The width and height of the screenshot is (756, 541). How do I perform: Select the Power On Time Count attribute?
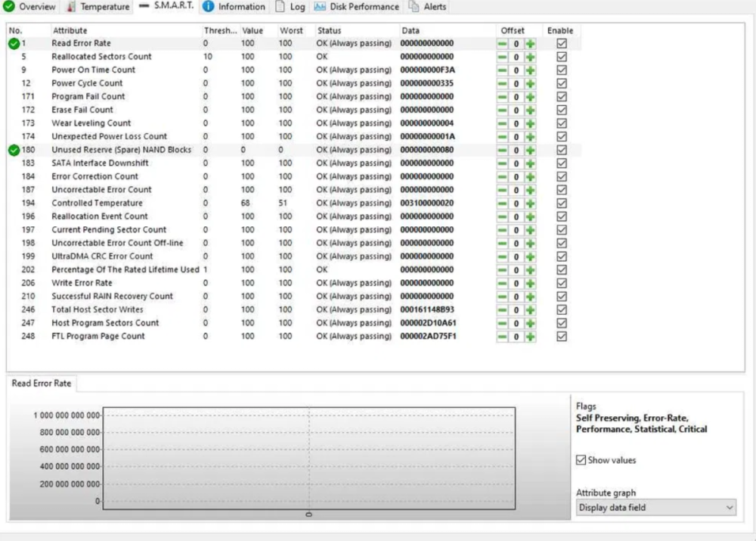[x=93, y=70]
